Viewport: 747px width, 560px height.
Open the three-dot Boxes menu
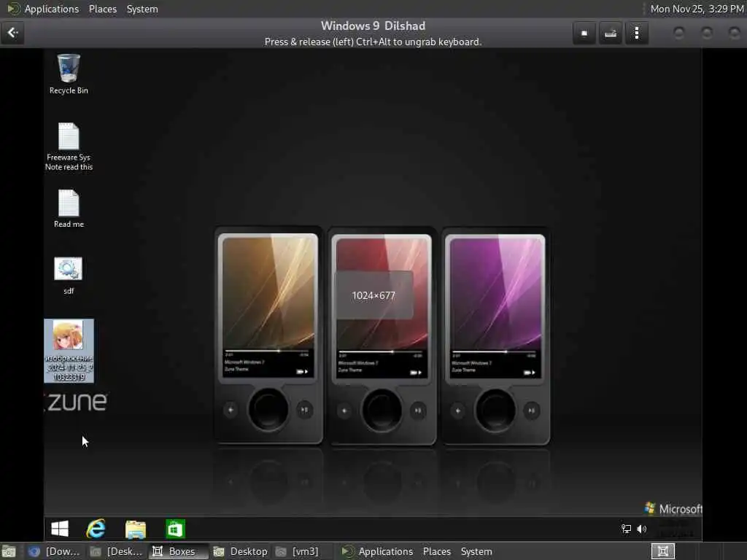(x=636, y=33)
